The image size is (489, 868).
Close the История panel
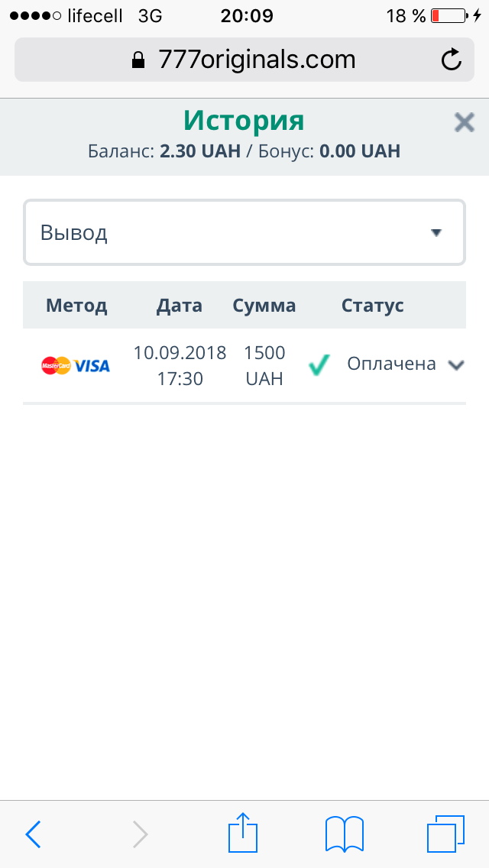point(464,122)
